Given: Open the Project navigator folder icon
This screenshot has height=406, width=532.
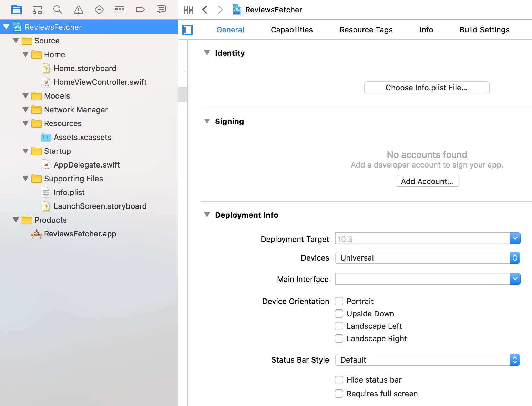Looking at the screenshot, I should (16, 10).
